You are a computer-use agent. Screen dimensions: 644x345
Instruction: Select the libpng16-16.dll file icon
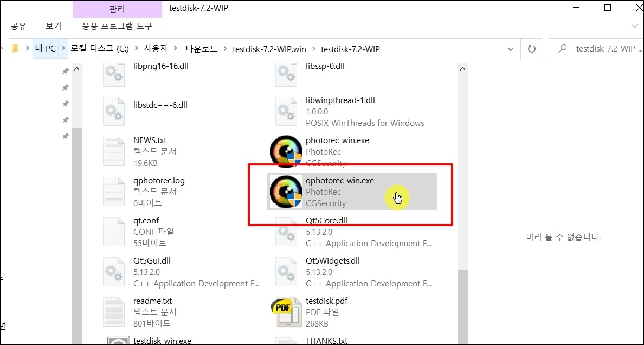[x=114, y=75]
